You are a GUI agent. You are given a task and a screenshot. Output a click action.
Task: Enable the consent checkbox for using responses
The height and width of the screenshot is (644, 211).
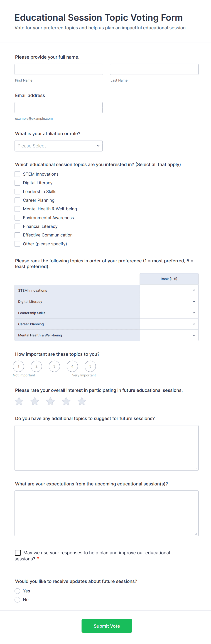[x=18, y=552]
